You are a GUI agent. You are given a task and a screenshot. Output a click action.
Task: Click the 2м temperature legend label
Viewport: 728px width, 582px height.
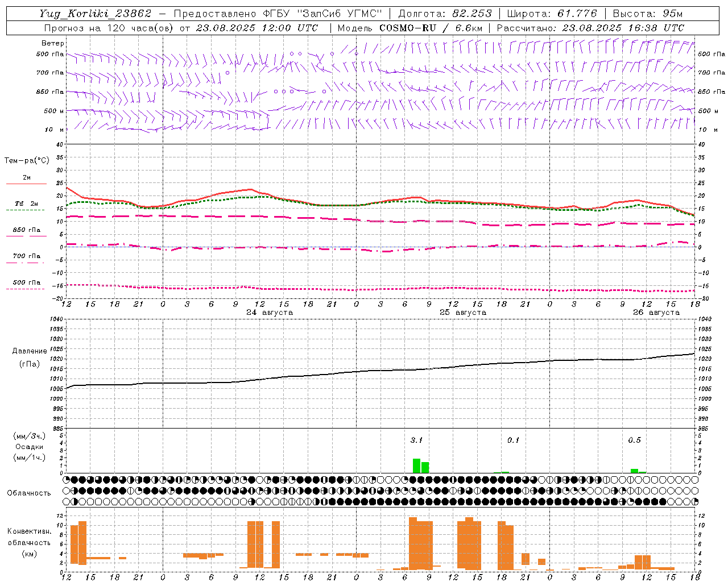point(27,177)
